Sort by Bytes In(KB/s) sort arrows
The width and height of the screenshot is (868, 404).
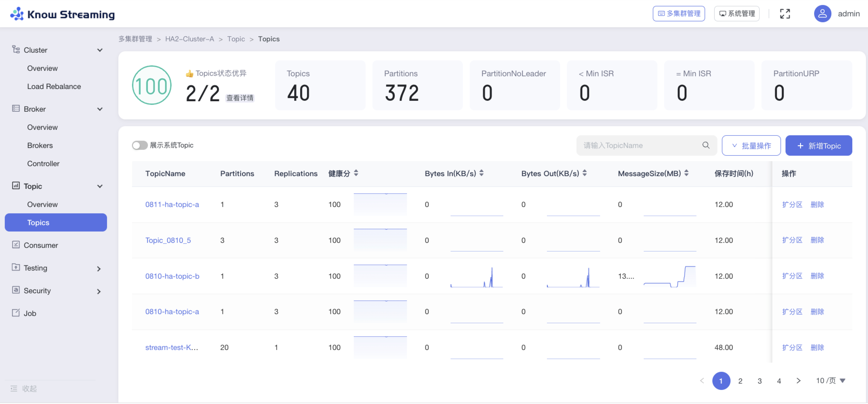tap(481, 173)
